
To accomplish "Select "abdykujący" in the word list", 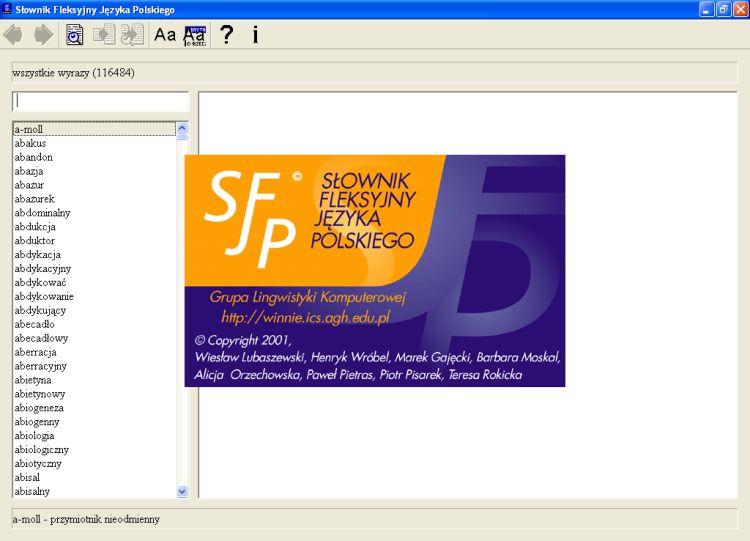I will 94,310.
